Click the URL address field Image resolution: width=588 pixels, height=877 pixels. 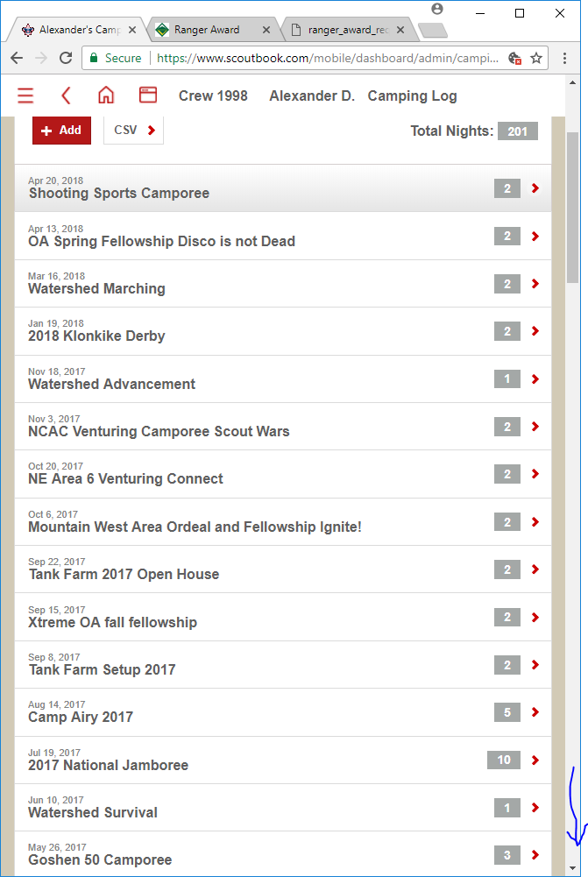tap(327, 58)
